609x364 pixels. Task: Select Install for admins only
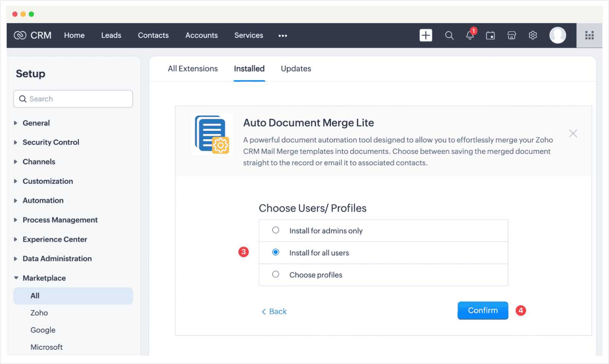[x=276, y=230]
